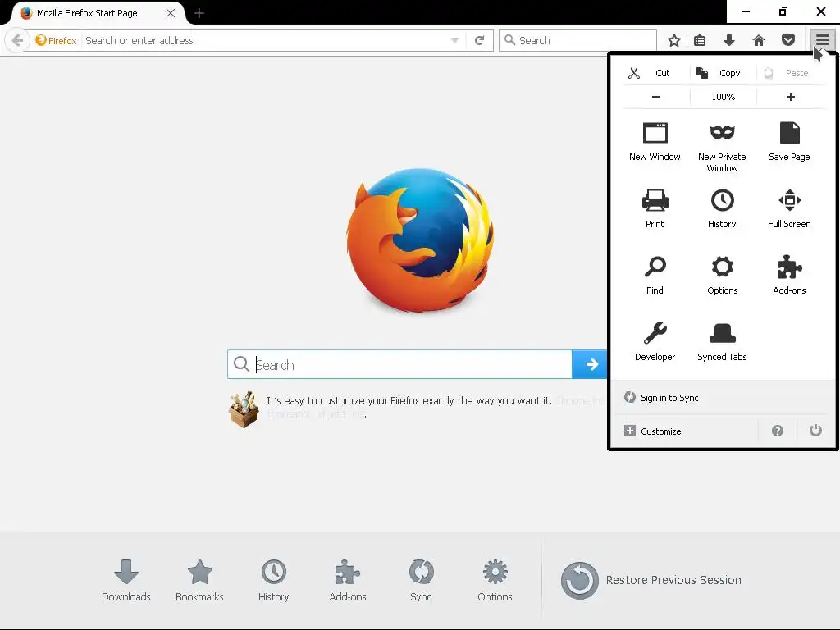Select Print in the menu panel
The image size is (840, 630).
pyautogui.click(x=655, y=209)
